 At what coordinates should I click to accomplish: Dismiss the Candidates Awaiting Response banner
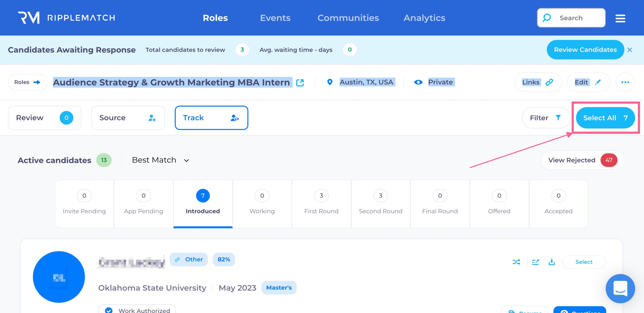tap(629, 50)
